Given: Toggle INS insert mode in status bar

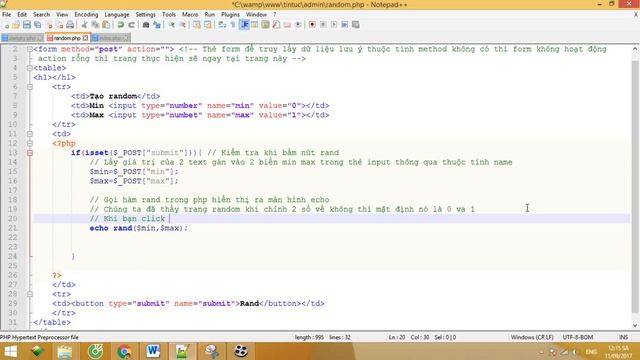Looking at the screenshot, I should click(x=623, y=337).
